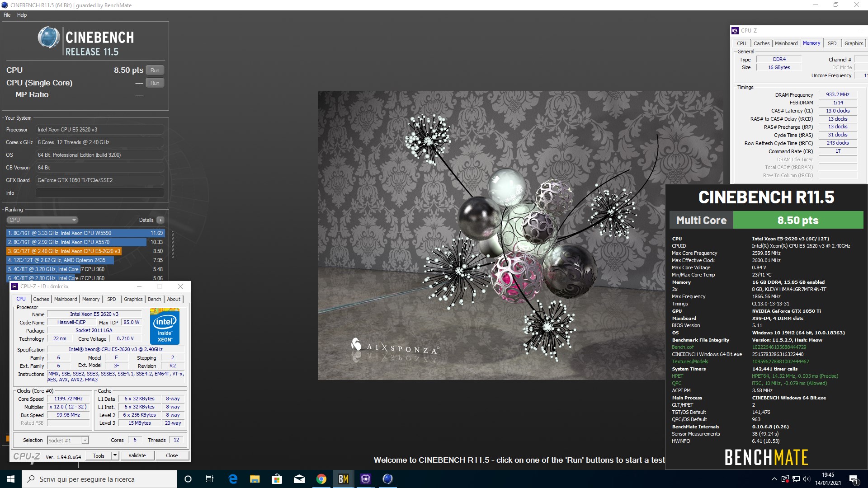Open Google Chrome from taskbar
The image size is (868, 488).
pyautogui.click(x=321, y=479)
